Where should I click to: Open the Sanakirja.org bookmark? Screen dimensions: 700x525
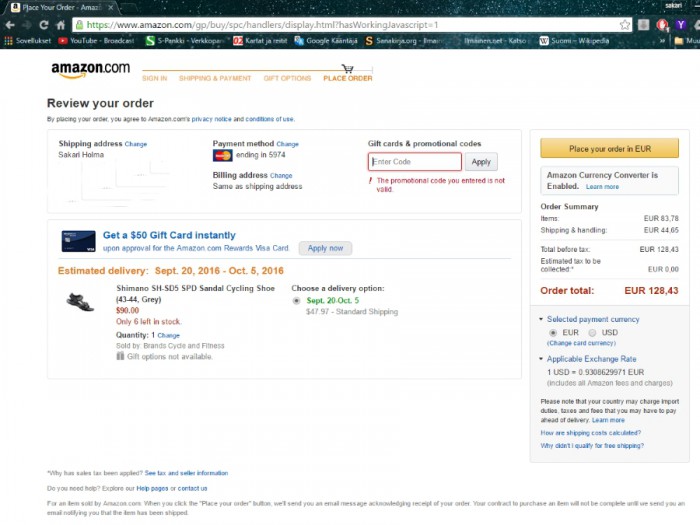[x=404, y=41]
